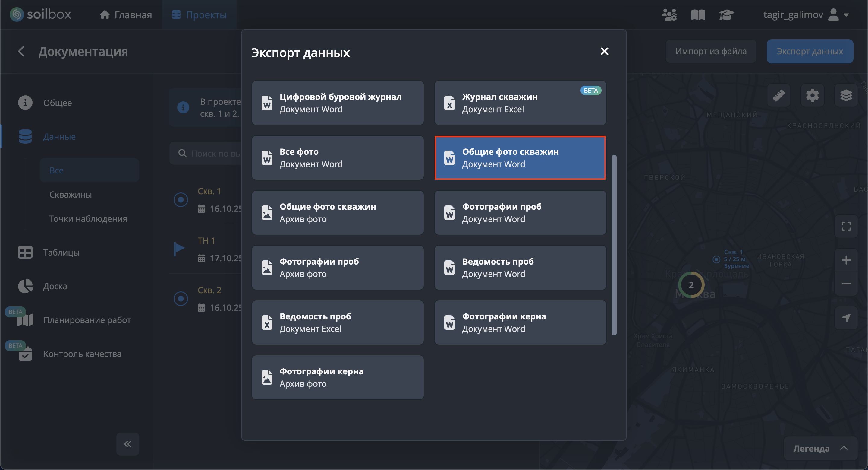Open the knowledge book icon in header
Viewport: 868px width, 470px height.
698,15
